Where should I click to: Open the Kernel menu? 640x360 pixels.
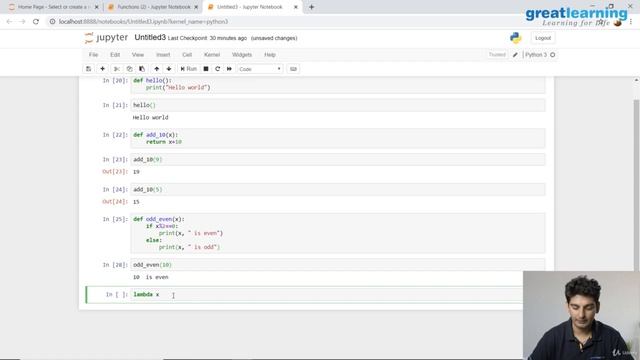coord(212,55)
